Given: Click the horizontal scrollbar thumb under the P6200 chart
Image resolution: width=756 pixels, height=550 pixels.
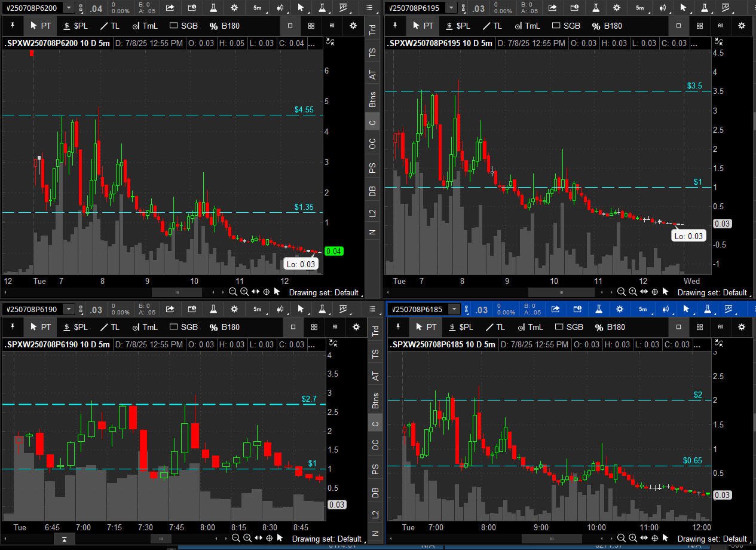Looking at the screenshot, I should 177,292.
